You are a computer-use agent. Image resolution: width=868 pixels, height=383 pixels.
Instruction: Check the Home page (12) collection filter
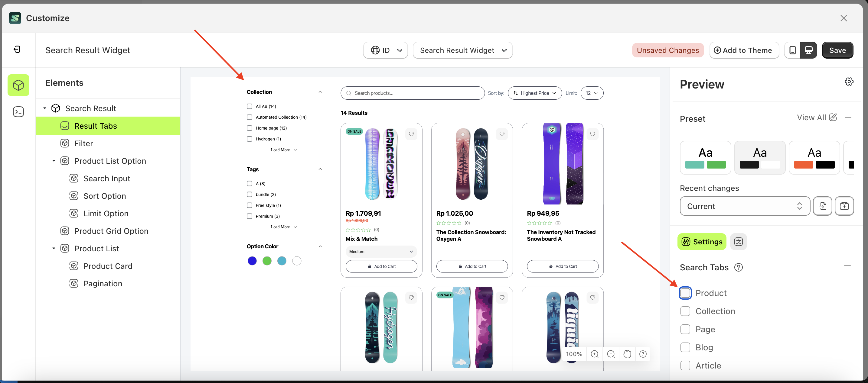(x=249, y=128)
